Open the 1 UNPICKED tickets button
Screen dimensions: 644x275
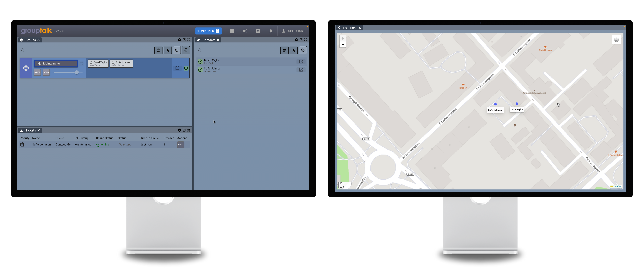point(208,31)
